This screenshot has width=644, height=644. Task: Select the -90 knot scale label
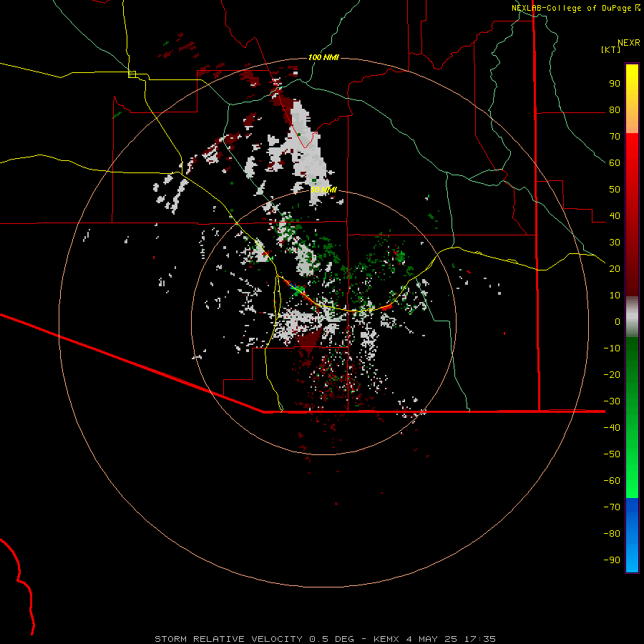pos(612,560)
